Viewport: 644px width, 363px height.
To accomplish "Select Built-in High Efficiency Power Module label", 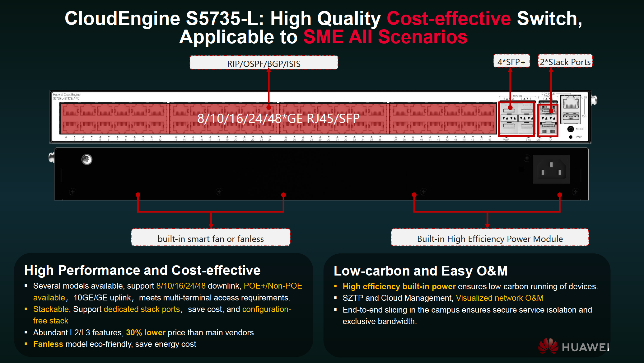I will (490, 238).
